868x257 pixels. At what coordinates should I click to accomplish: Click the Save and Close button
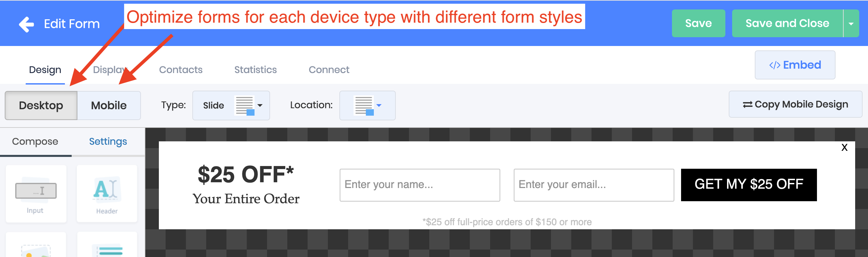pyautogui.click(x=787, y=23)
